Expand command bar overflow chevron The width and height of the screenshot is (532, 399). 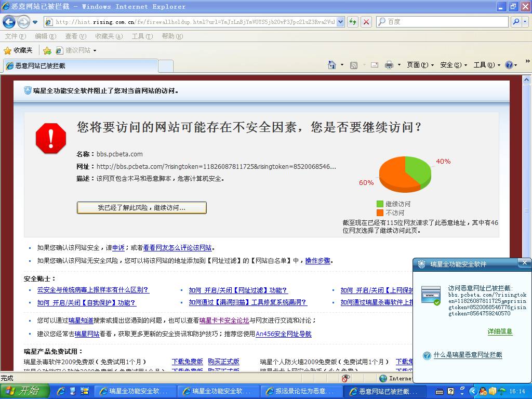pos(527,61)
